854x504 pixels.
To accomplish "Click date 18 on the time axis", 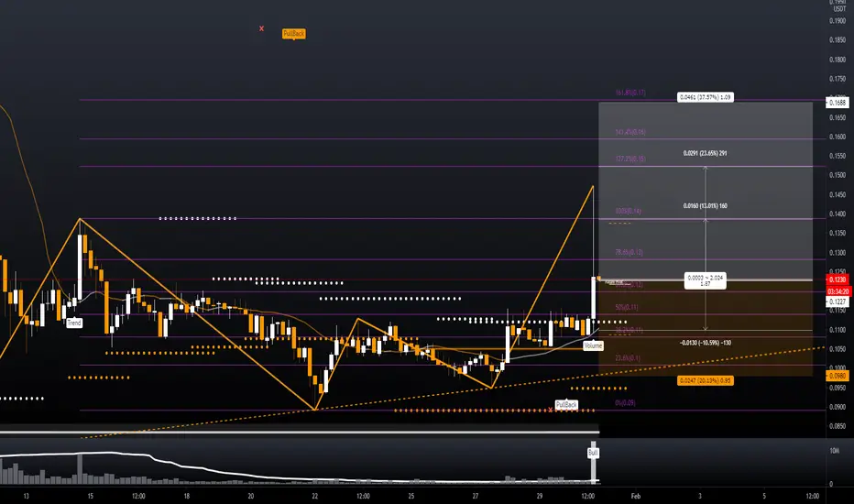I will click(x=187, y=497).
